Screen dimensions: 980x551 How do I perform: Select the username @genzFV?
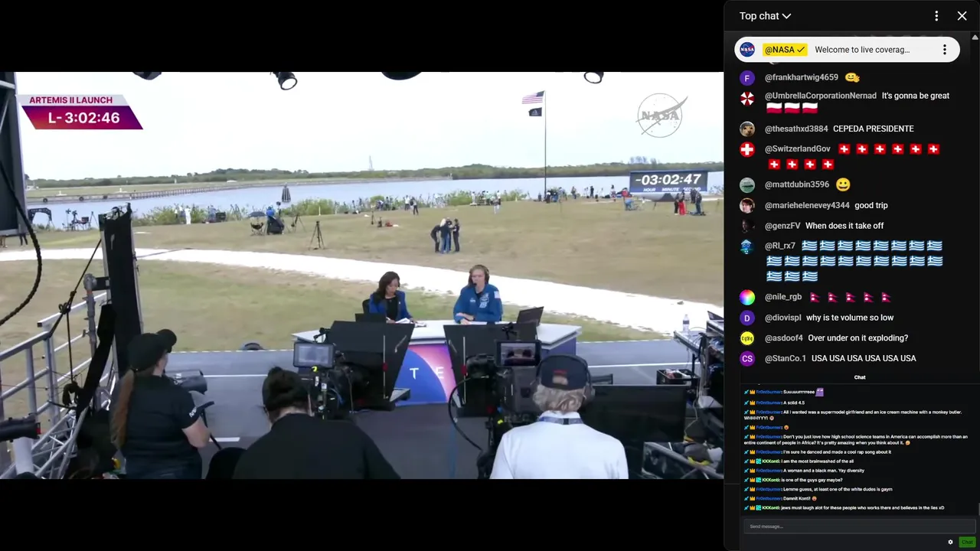click(782, 226)
